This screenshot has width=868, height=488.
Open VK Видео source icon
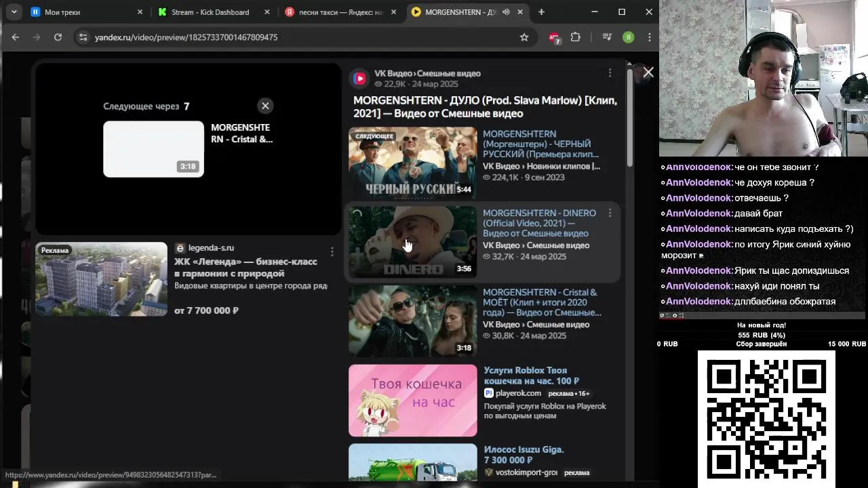(x=359, y=79)
